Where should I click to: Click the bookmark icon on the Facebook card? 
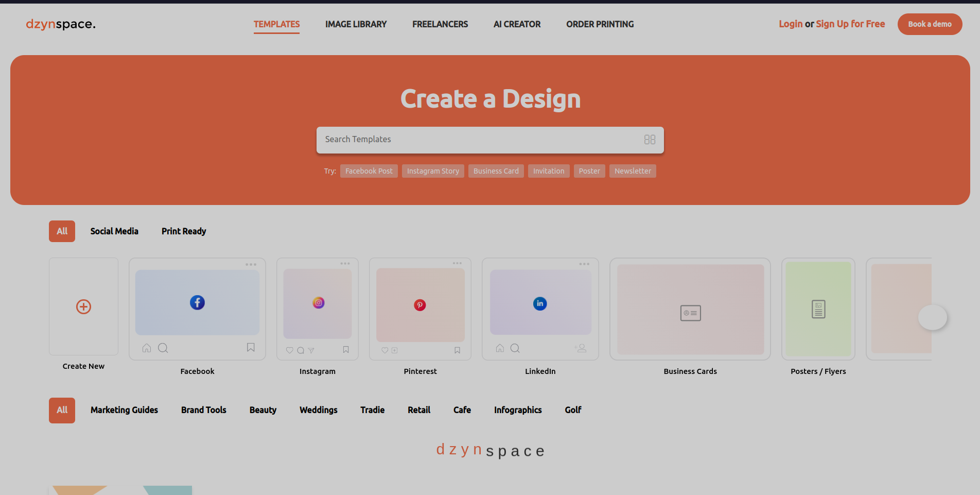point(251,348)
